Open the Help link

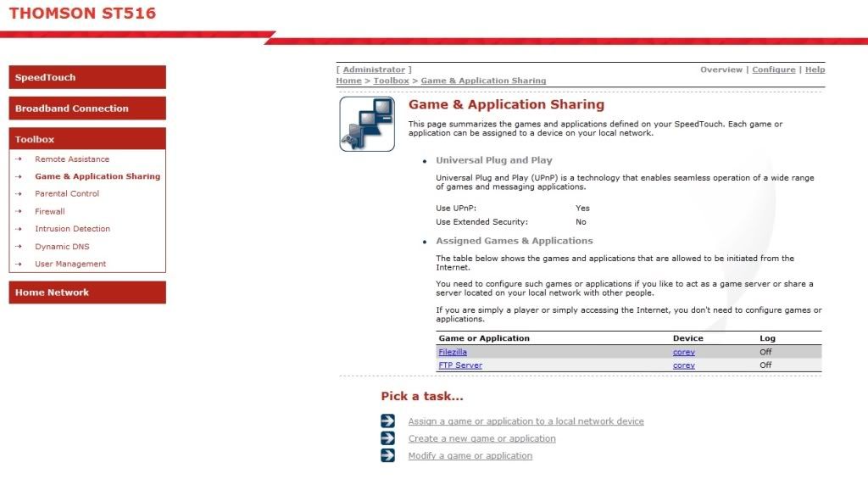(x=815, y=70)
